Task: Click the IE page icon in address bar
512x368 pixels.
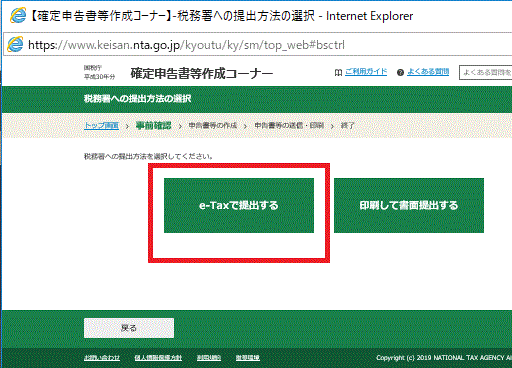Action: point(15,44)
